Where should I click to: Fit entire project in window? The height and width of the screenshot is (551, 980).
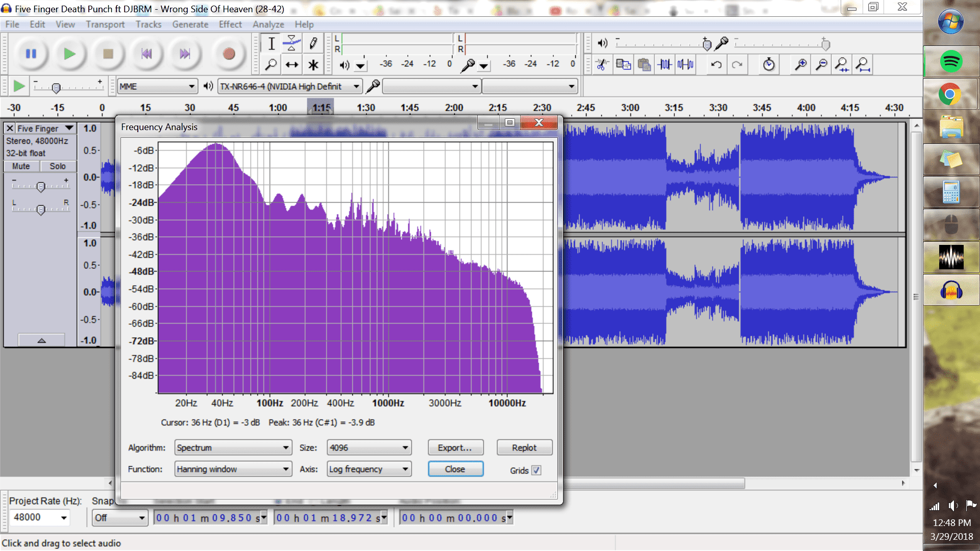click(x=863, y=65)
